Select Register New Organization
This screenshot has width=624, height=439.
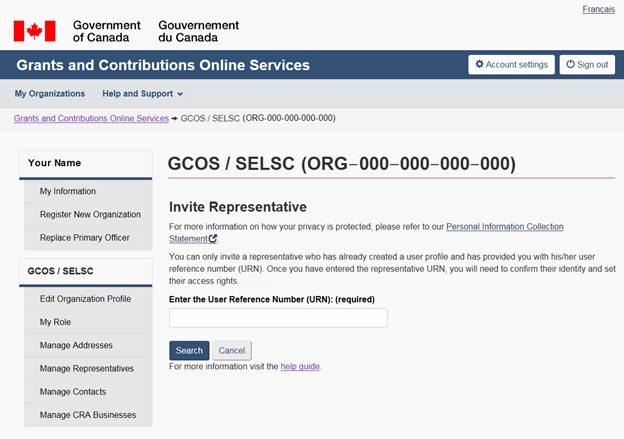[x=90, y=214]
